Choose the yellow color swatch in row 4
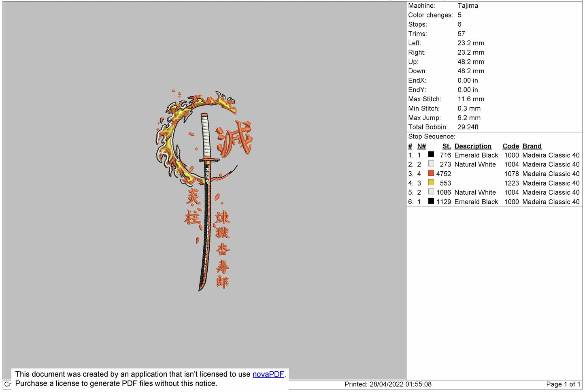The height and width of the screenshot is (392, 585). (431, 182)
